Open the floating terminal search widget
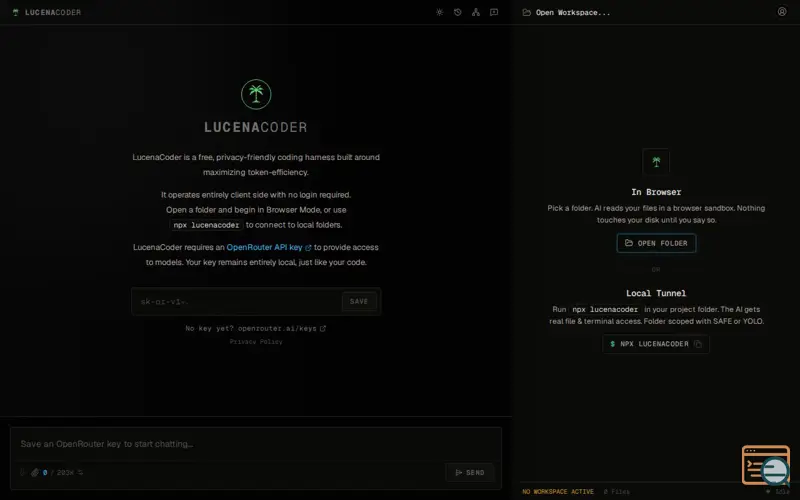 tap(766, 465)
